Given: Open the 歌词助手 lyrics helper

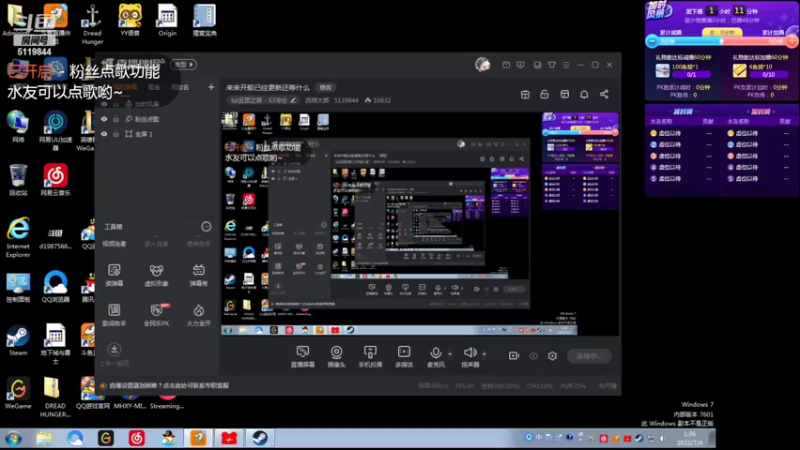Looking at the screenshot, I should pyautogui.click(x=114, y=314).
